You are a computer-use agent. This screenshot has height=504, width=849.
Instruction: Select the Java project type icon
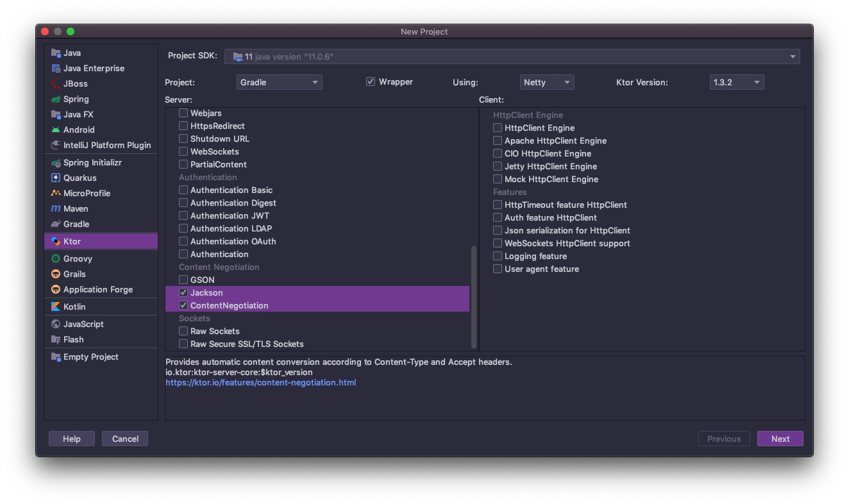coord(56,53)
